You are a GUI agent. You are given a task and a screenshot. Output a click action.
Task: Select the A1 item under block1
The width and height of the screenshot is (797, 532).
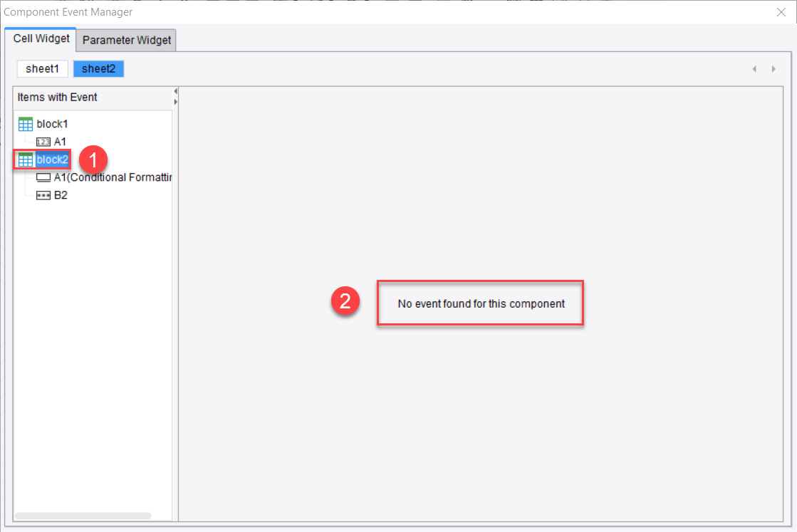(60, 142)
